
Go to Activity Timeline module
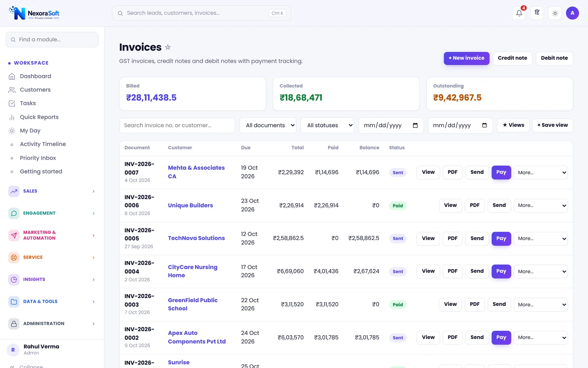click(x=43, y=144)
